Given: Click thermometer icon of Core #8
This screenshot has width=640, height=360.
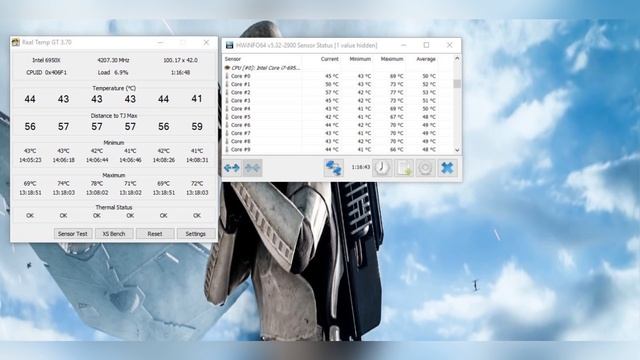Looking at the screenshot, I should coord(227,141).
